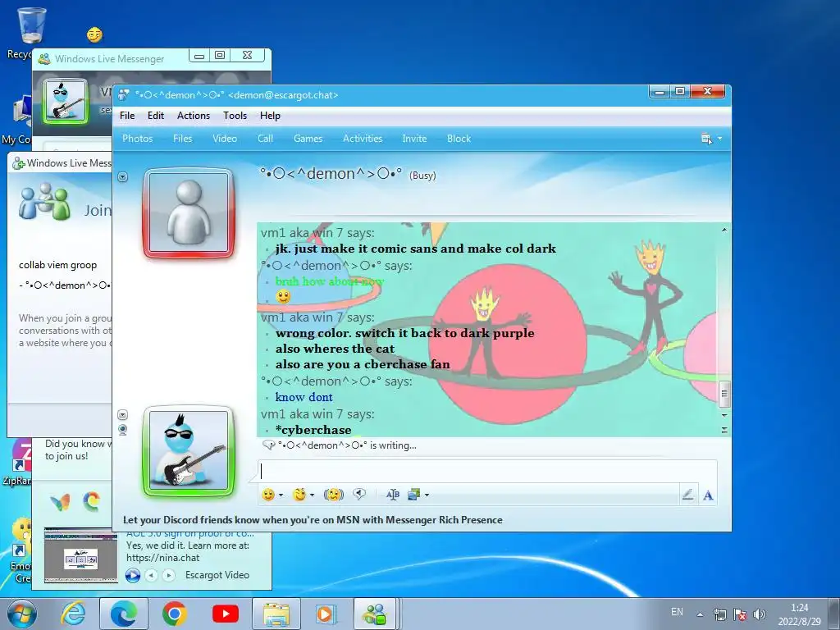Click the °•O<^demon^>O•° contact name header
840x630 pixels.
tap(331, 174)
